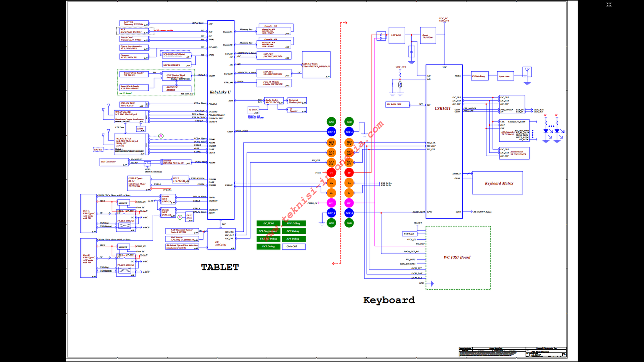The width and height of the screenshot is (644, 362).
Task: Click the RealTek RTS5242 PCIe to SD block
Action: [x=177, y=162]
